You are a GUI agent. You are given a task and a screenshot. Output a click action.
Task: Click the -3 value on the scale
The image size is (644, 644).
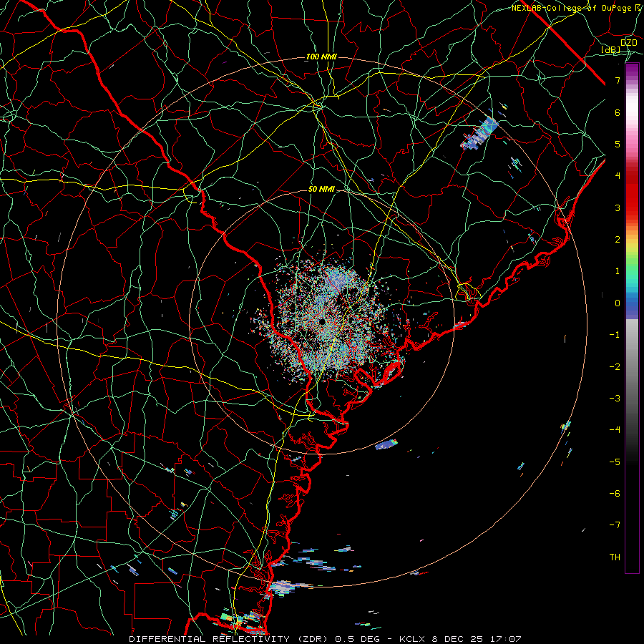pos(615,399)
